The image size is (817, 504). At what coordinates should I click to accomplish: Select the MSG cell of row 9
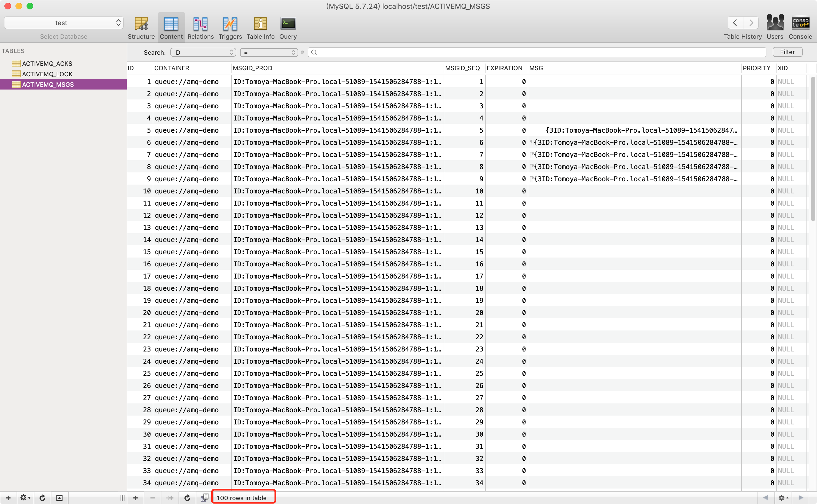[x=634, y=179]
